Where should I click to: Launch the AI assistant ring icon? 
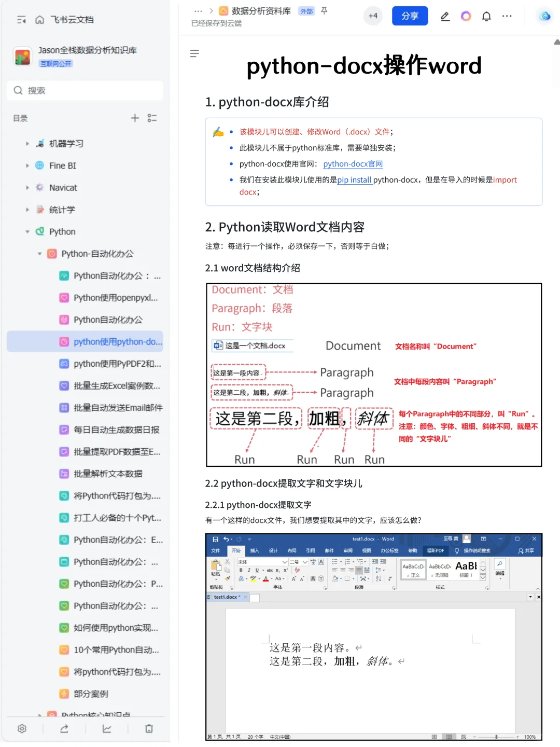[x=466, y=16]
